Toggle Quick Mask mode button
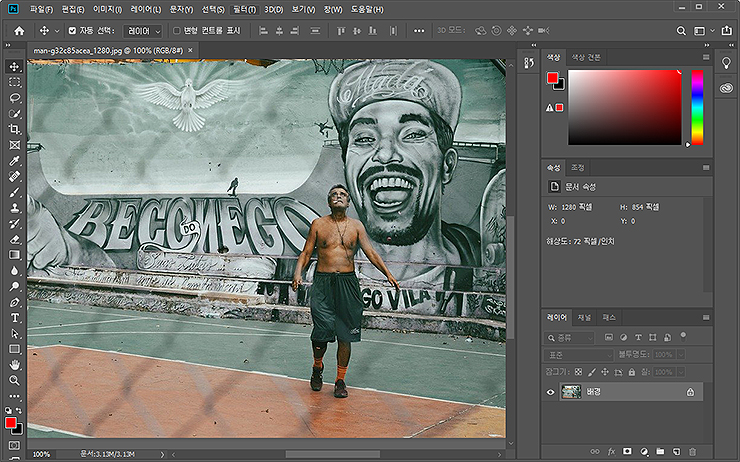Image resolution: width=740 pixels, height=462 pixels. 15,445
